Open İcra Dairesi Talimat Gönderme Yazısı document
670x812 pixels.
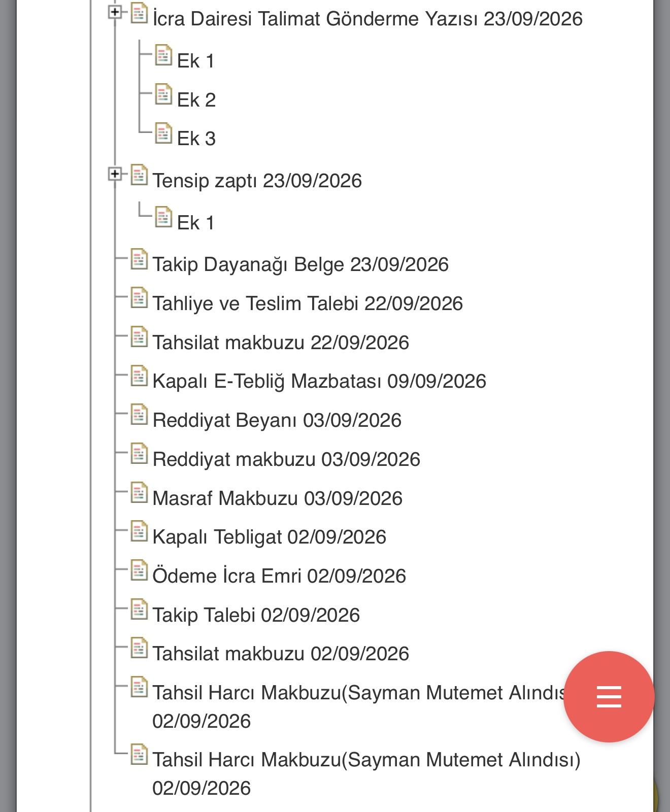[x=367, y=19]
